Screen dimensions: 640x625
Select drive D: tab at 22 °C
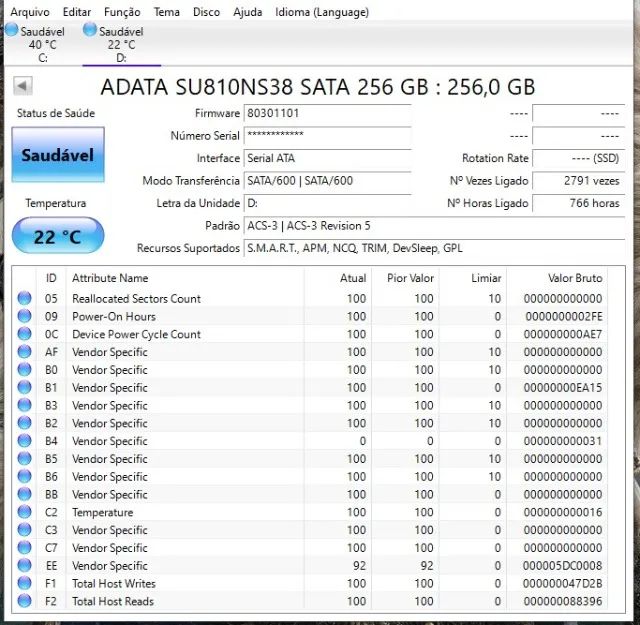(122, 44)
